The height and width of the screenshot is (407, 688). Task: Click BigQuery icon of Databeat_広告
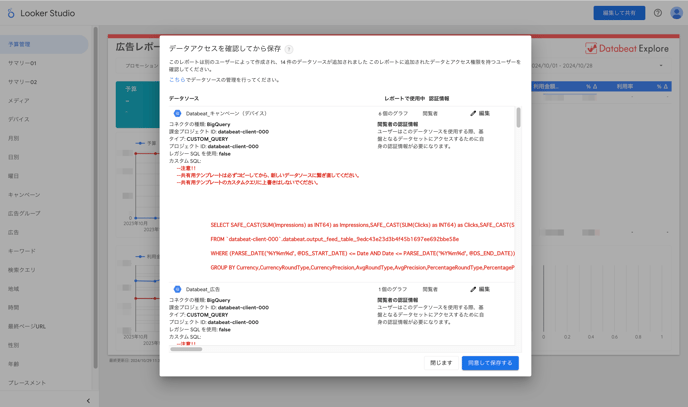click(177, 289)
